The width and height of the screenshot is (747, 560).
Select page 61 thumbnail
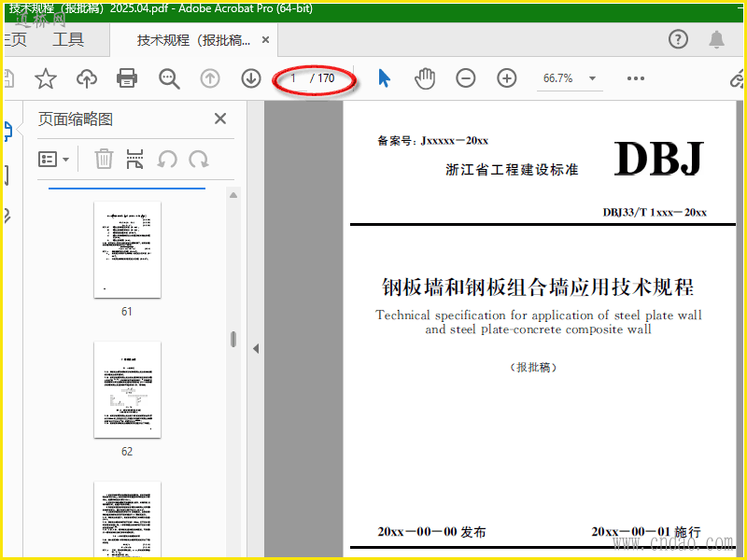127,250
